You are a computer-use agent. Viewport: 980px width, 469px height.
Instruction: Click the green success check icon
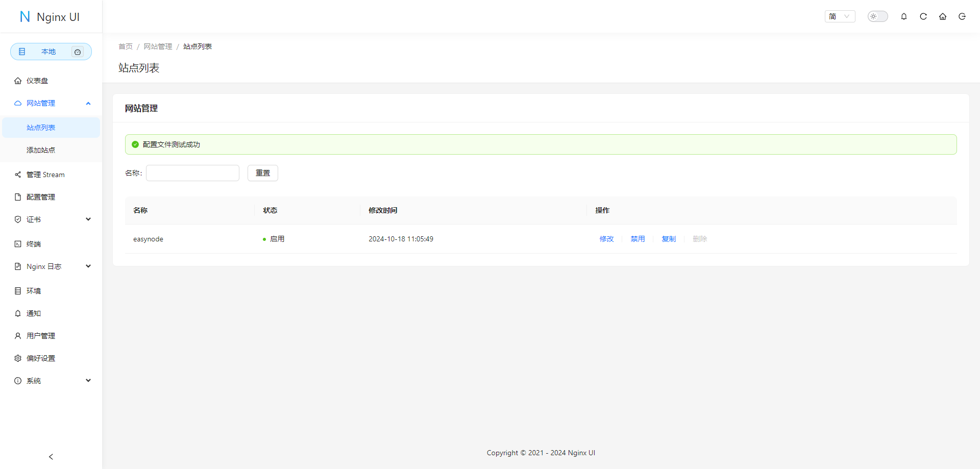click(x=135, y=144)
